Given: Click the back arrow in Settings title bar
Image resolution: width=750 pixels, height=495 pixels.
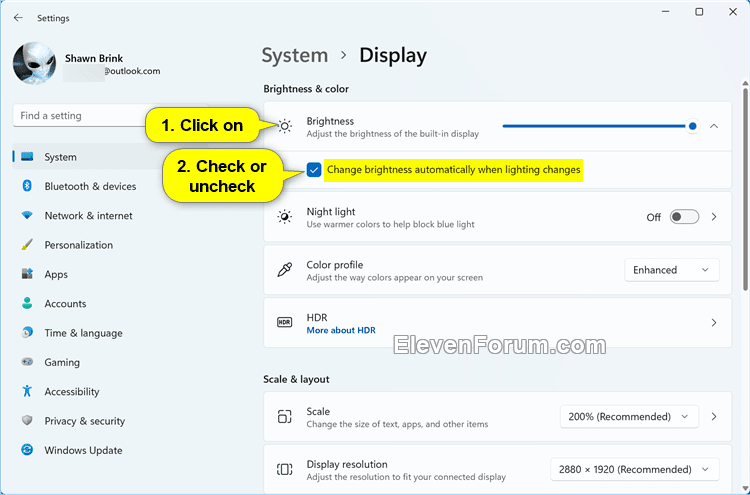Looking at the screenshot, I should pos(18,18).
